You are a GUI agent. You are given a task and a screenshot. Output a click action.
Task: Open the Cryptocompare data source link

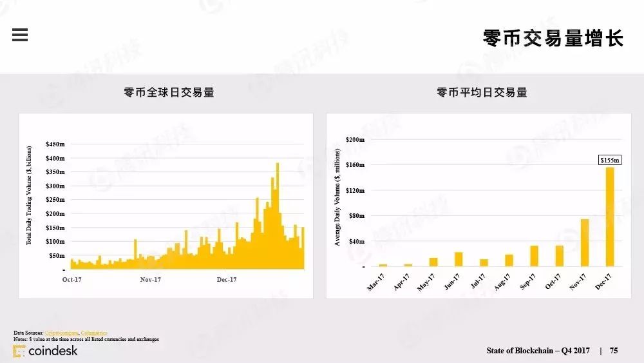(x=62, y=333)
